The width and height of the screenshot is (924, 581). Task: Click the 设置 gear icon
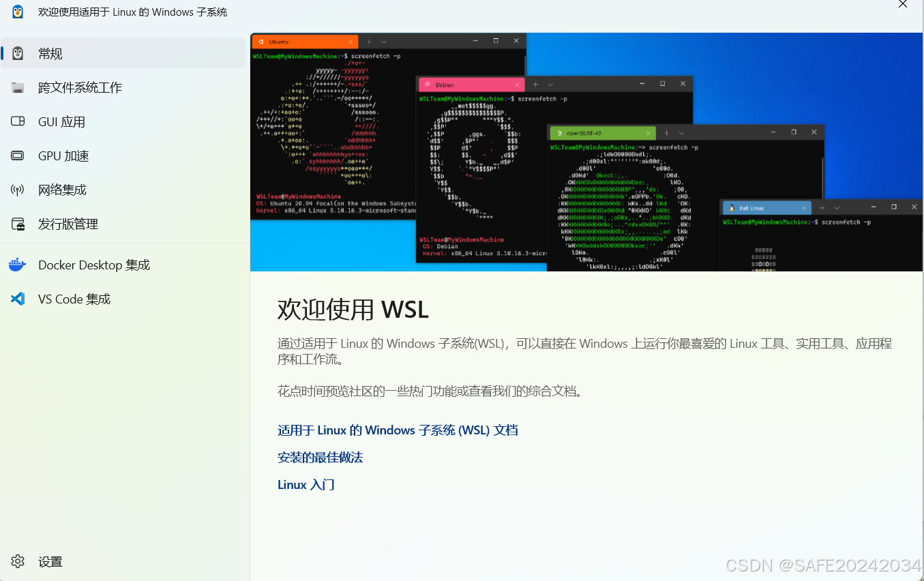coord(18,561)
